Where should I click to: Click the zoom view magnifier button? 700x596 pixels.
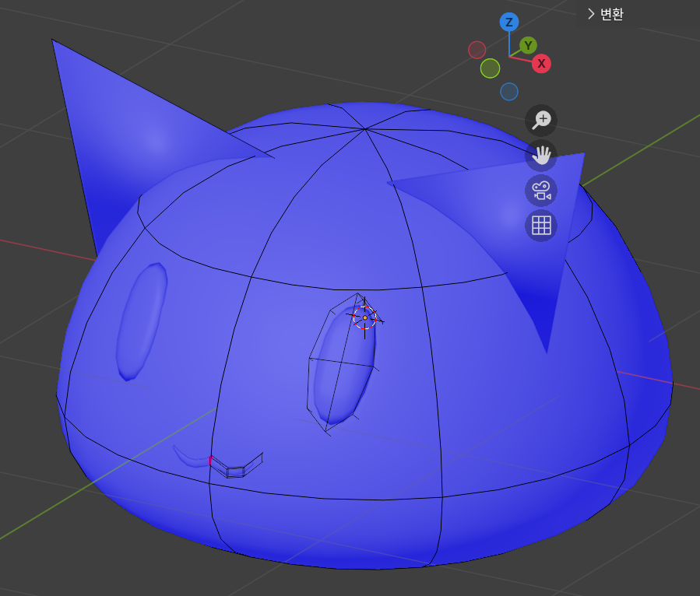(541, 120)
